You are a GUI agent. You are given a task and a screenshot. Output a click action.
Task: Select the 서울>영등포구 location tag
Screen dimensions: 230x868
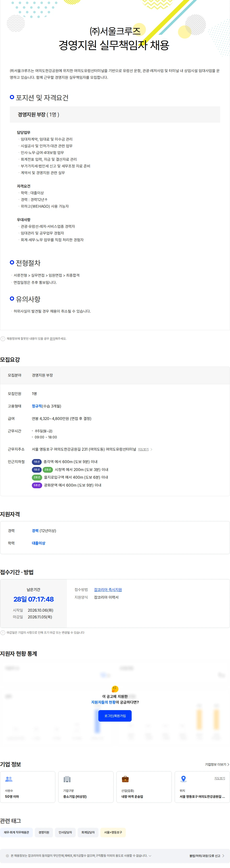(x=113, y=833)
